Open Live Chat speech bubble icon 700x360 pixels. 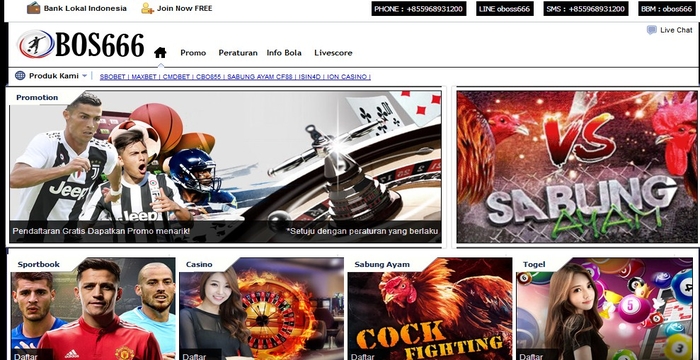(652, 30)
